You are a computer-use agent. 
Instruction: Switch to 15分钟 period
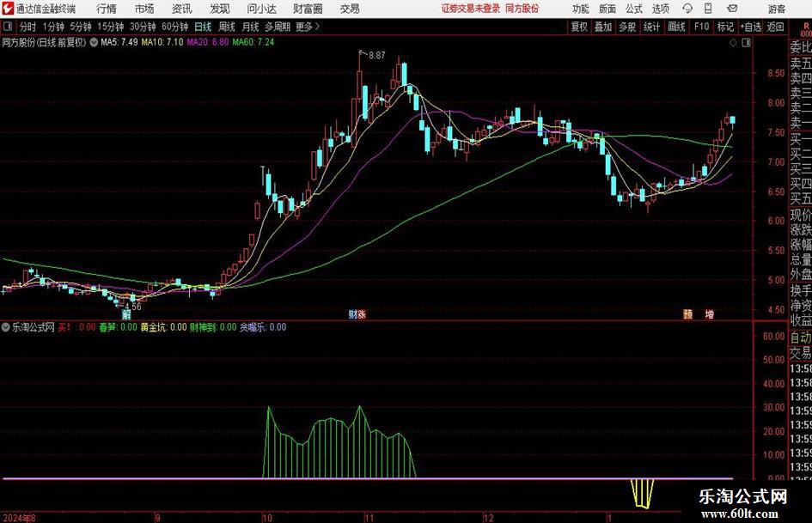[x=110, y=27]
